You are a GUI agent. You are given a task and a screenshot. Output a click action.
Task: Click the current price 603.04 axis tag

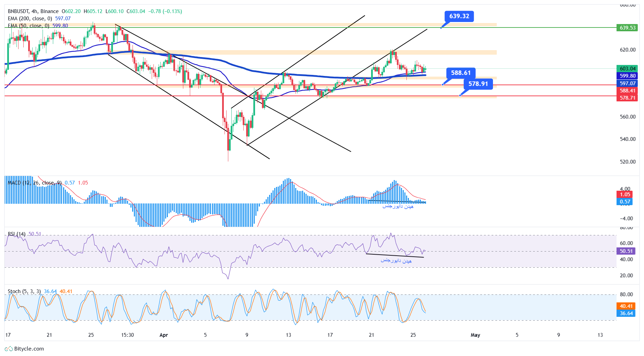[627, 69]
